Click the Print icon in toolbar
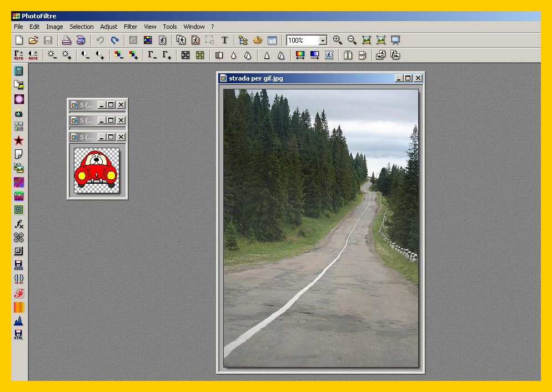 66,40
